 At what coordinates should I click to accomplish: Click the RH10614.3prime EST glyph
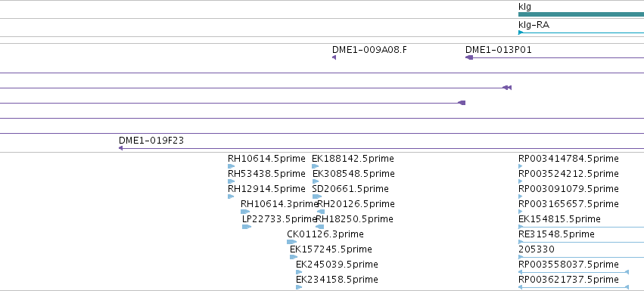coord(245,212)
